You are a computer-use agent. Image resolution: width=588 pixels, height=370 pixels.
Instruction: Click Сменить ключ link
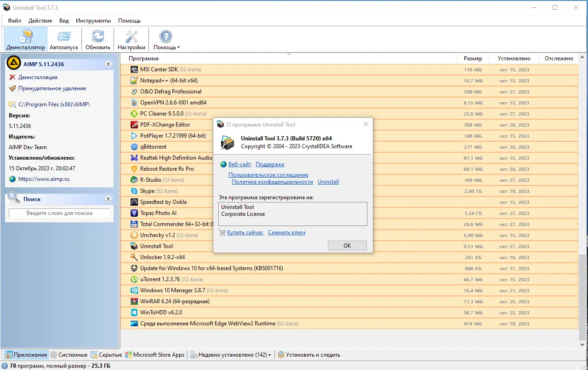pyautogui.click(x=286, y=232)
